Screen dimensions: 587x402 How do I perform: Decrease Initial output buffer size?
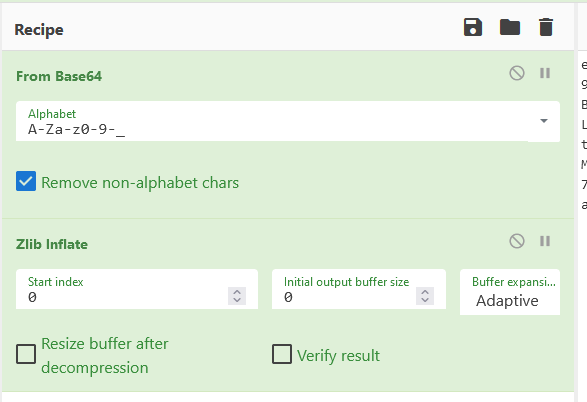click(x=425, y=300)
